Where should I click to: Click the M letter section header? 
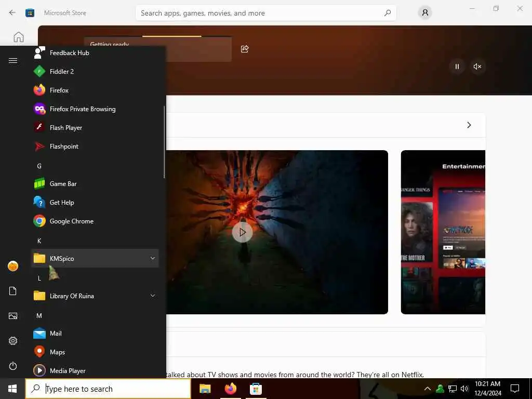(x=39, y=315)
